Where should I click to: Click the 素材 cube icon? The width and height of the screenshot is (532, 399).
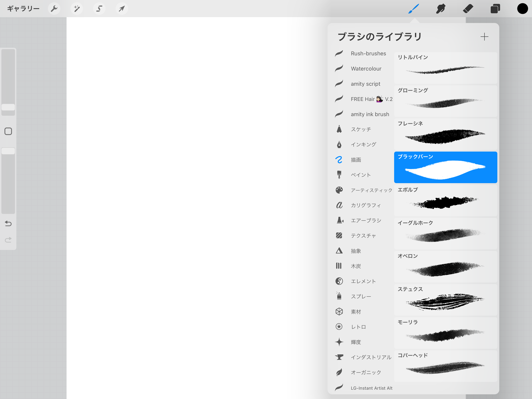point(339,312)
